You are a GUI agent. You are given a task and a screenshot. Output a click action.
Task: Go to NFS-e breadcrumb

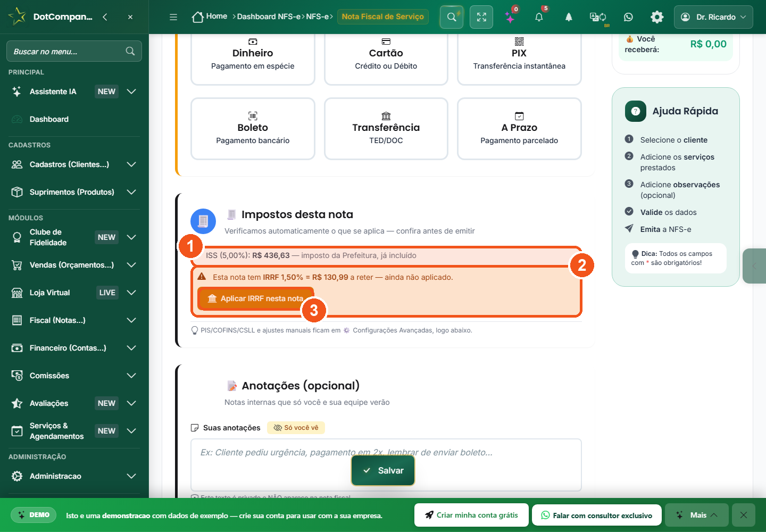pos(318,16)
